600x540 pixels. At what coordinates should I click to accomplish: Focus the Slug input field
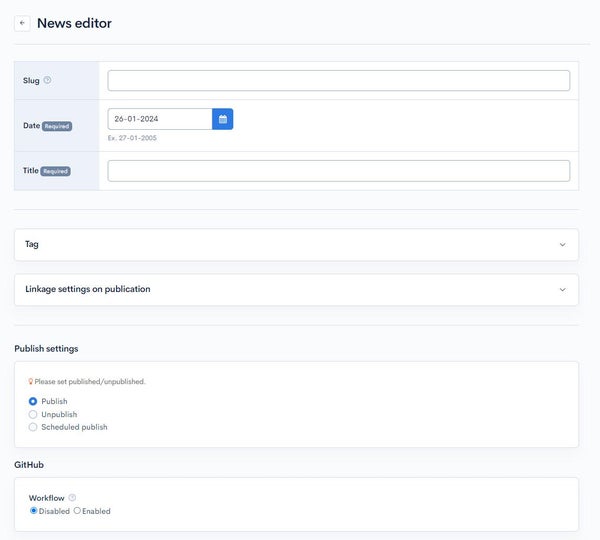point(339,80)
